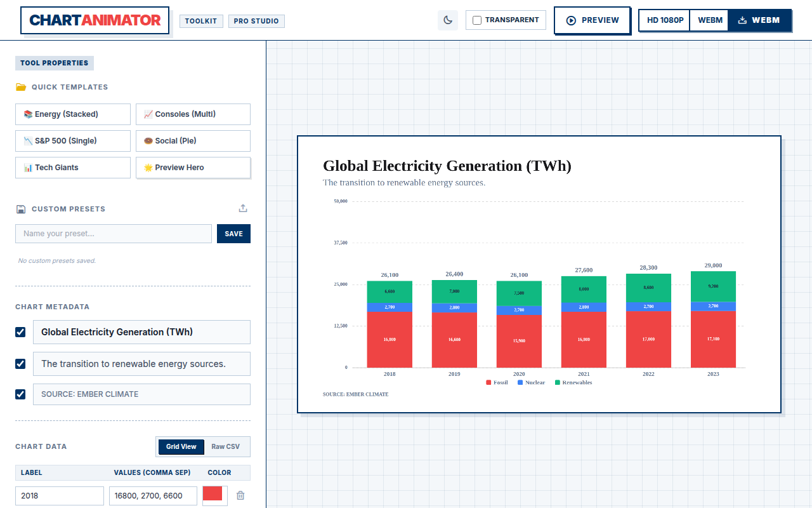Switch to the Raw CSV view
812x508 pixels.
(x=226, y=446)
